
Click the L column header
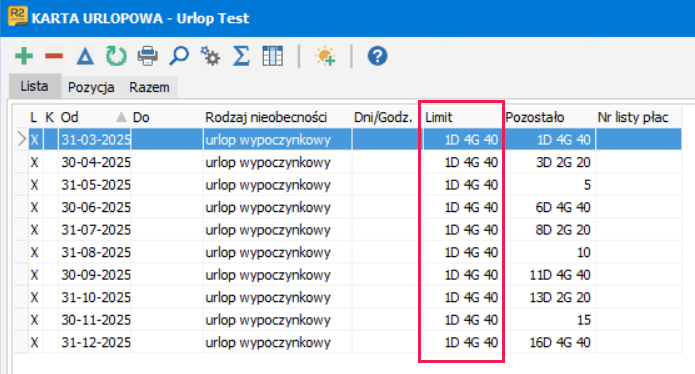coord(34,117)
